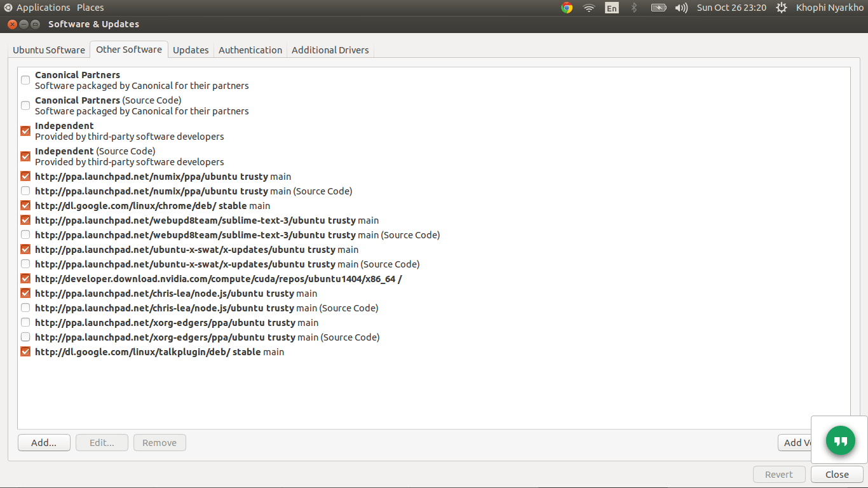The image size is (868, 488).
Task: Select chris-lea node.js trusty main text
Action: [176, 293]
